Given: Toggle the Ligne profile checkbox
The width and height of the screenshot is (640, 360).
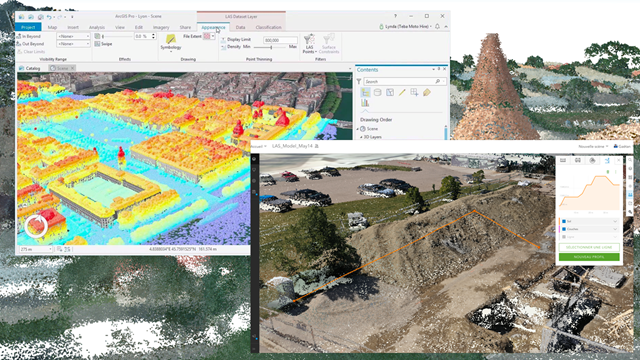Looking at the screenshot, I should click(564, 237).
